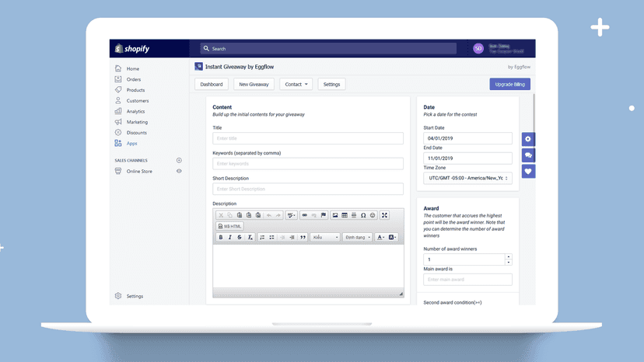Insert a table with the table icon
Screen dimensions: 644x362
(345, 215)
